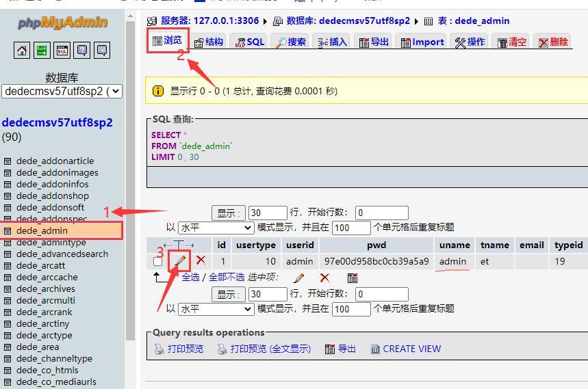Open the upper 水平 display mode dropdown
588x389 pixels.
click(x=216, y=227)
